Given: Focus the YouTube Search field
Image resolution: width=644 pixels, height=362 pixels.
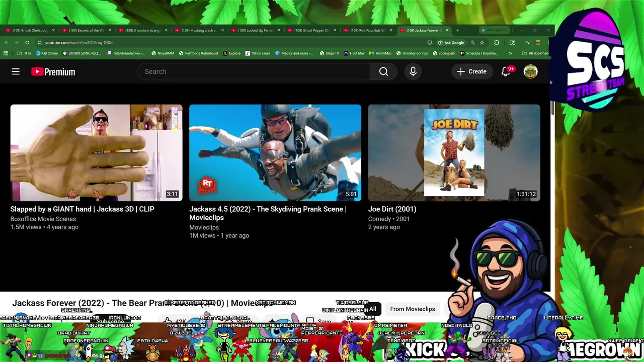Looking at the screenshot, I should (x=254, y=72).
